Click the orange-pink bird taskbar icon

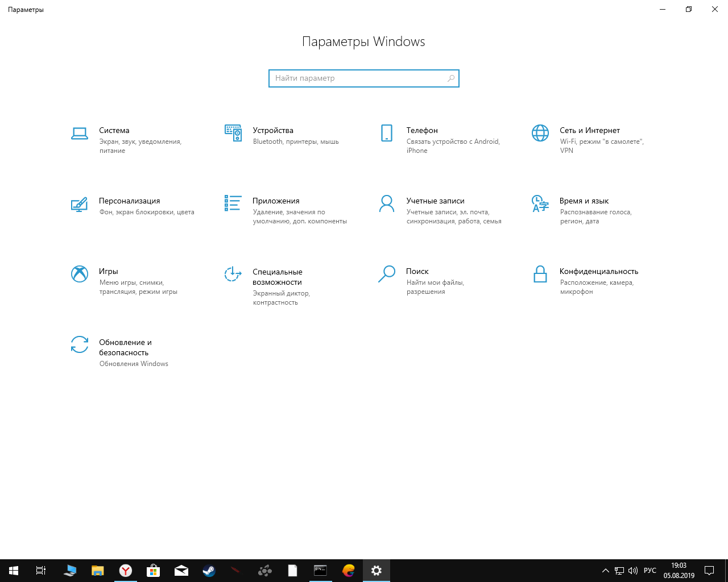[349, 571]
